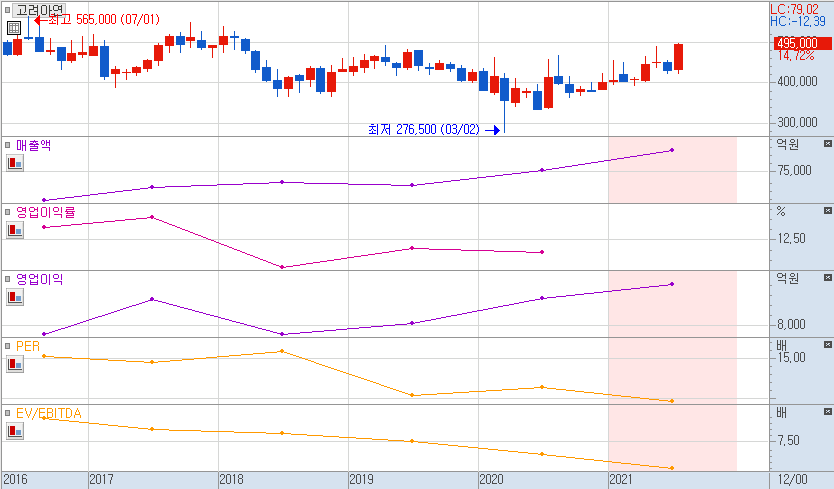834x489 pixels.
Task: Click the 2017 peak point on 영업이익률 line
Action: [152, 217]
